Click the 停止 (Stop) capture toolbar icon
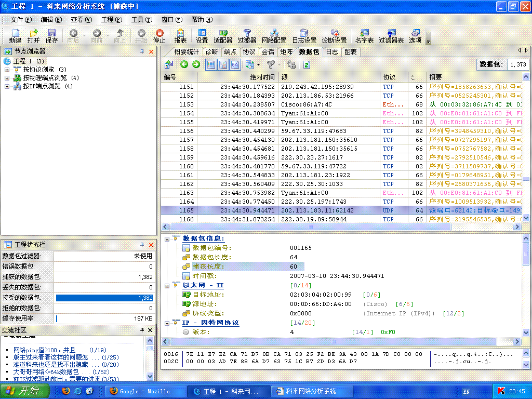 (x=159, y=36)
